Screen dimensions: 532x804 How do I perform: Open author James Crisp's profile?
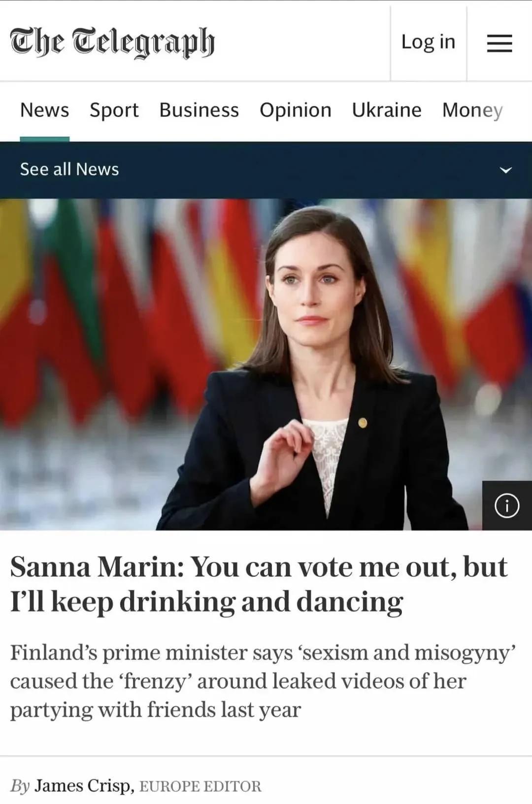(84, 785)
